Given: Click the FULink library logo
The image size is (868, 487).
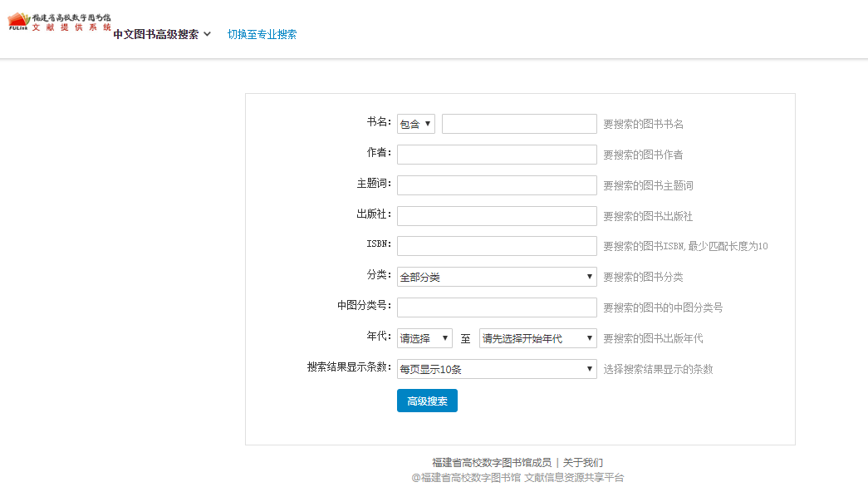Looking at the screenshot, I should pos(59,22).
